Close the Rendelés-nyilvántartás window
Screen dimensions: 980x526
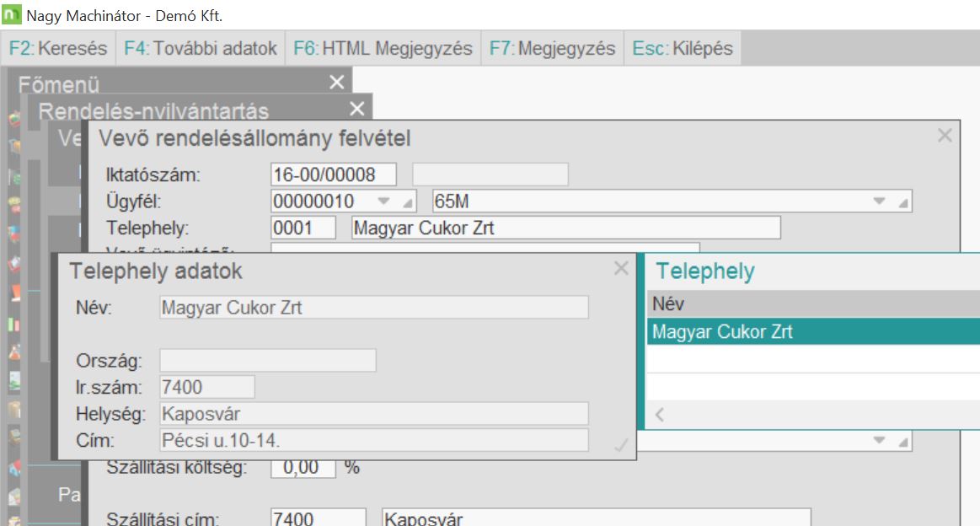click(357, 109)
